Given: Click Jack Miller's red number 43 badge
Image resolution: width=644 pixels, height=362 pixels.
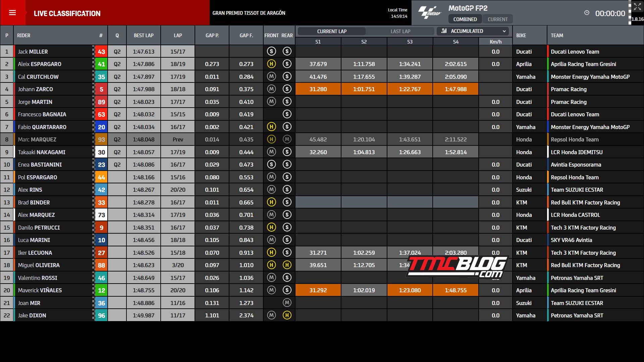Looking at the screenshot, I should [x=101, y=52].
